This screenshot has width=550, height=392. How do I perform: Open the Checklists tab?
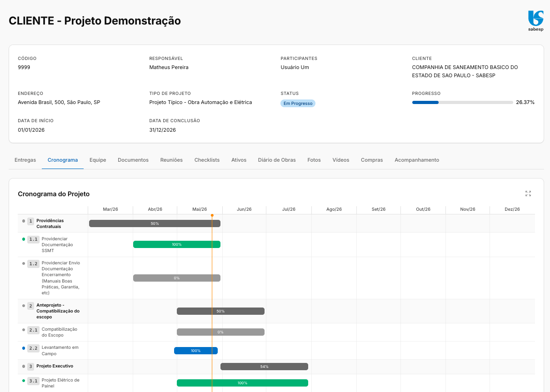point(207,160)
